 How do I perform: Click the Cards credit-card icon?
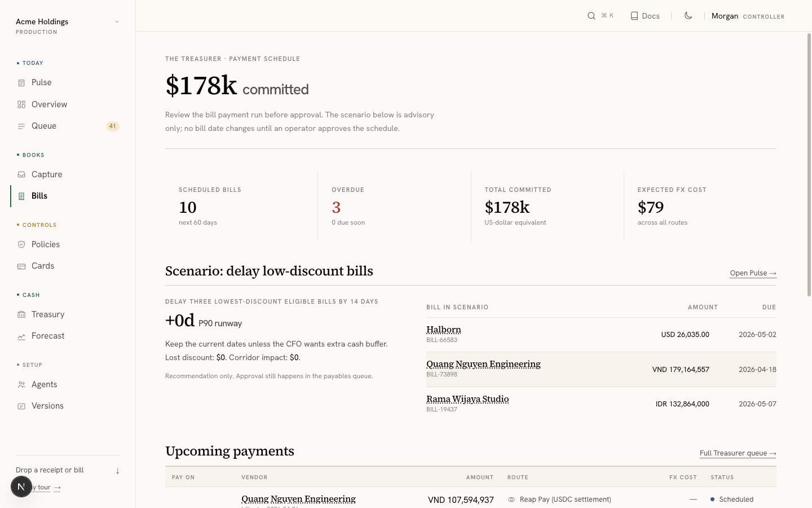[21, 266]
